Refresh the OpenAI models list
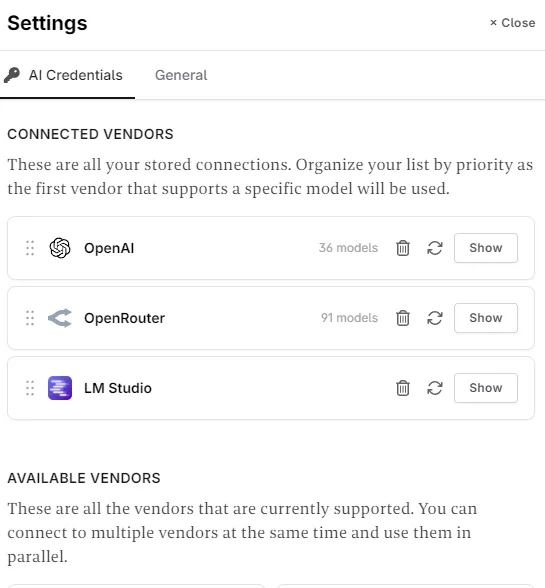This screenshot has height=588, width=545. coord(435,248)
